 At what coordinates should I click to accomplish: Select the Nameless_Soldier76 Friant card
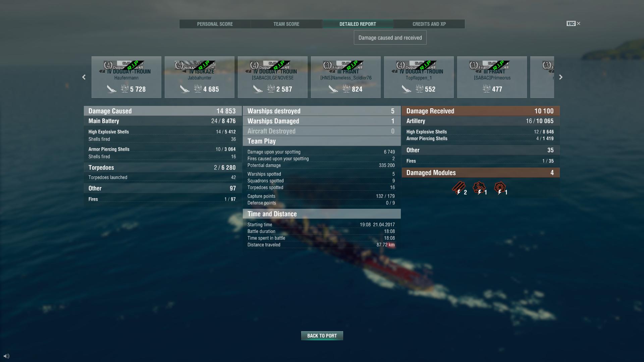click(x=346, y=77)
